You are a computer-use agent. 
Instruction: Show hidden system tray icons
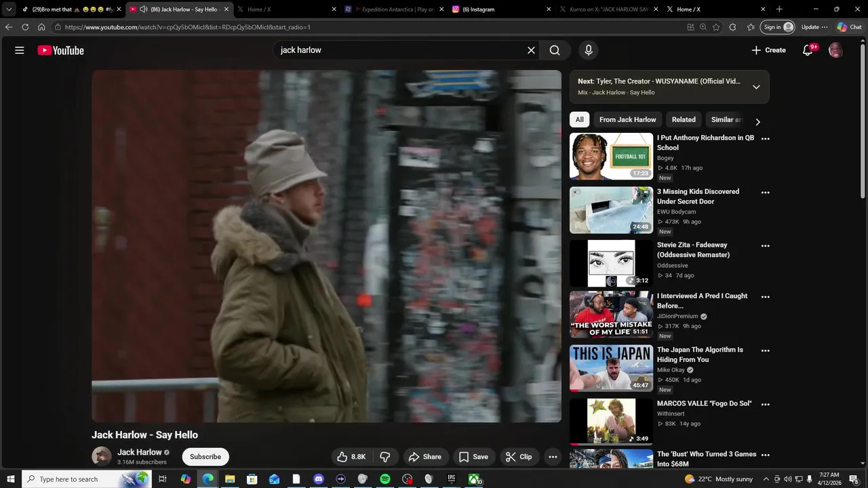coord(766,479)
